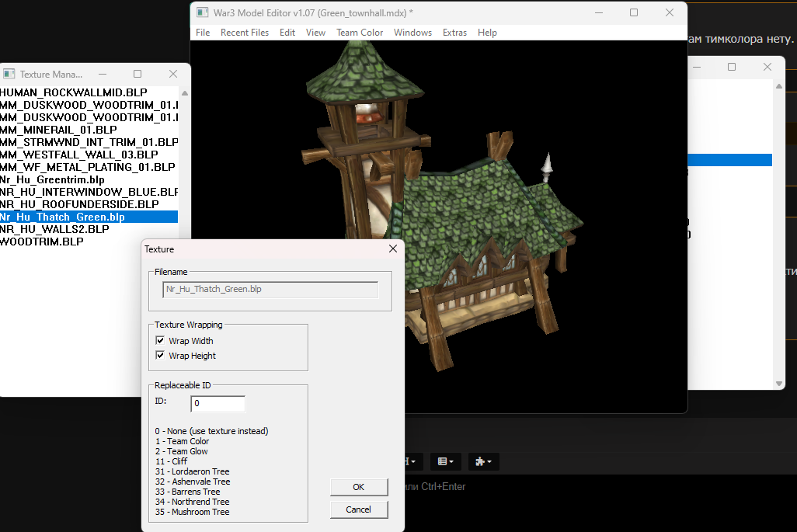Screen dimensions: 797x532
Task: Click scroll-up arrow in the right background window
Action: click(778, 87)
